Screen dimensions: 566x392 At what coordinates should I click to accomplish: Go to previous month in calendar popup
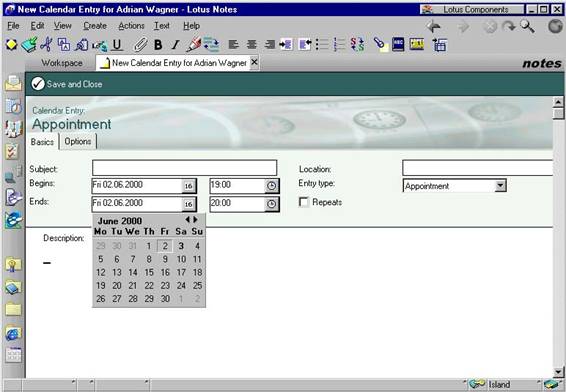click(187, 219)
